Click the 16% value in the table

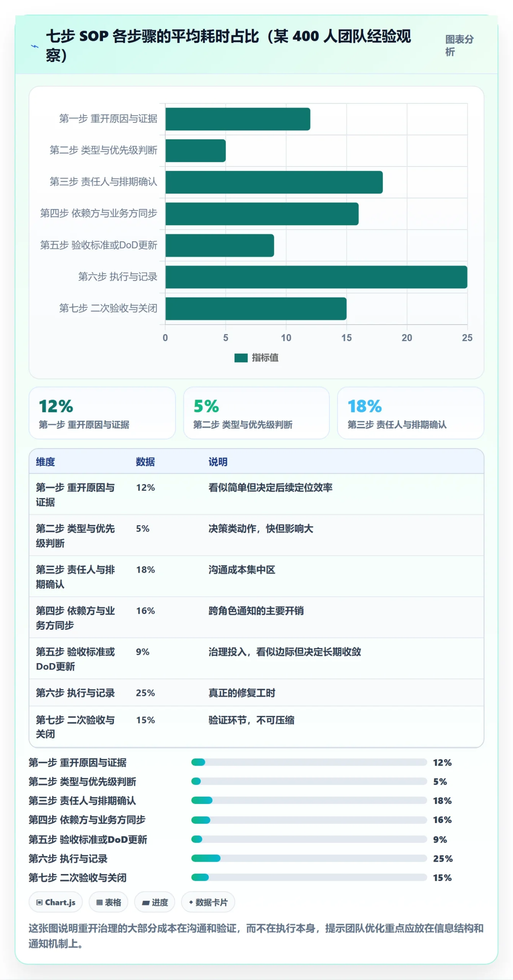pyautogui.click(x=145, y=611)
